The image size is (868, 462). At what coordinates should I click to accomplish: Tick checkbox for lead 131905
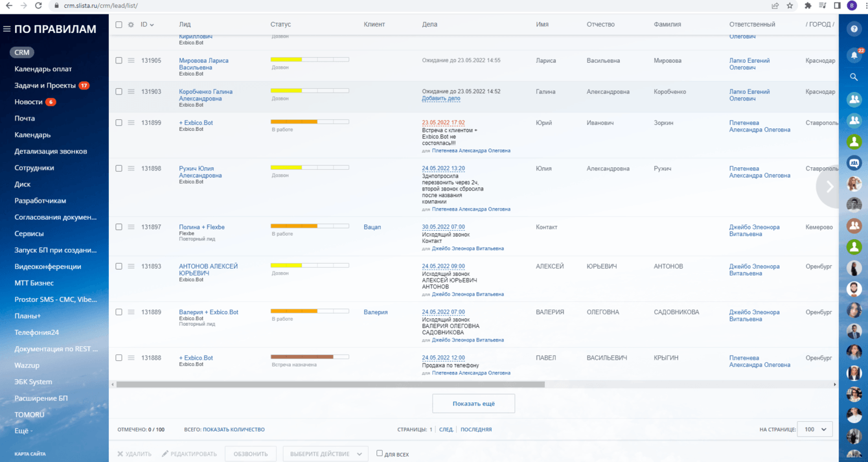click(x=119, y=60)
